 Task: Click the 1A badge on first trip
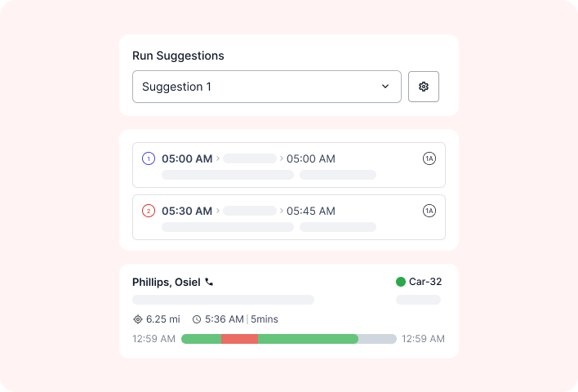[429, 158]
